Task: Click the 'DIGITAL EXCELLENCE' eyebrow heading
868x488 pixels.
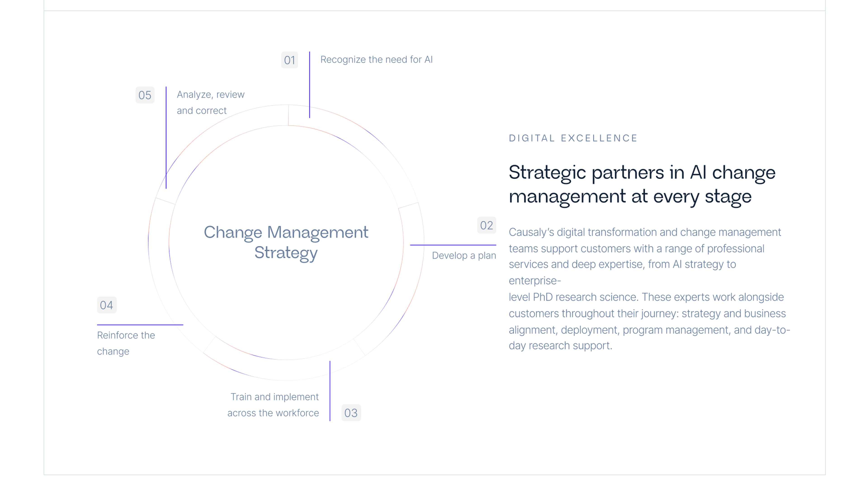Action: (573, 138)
